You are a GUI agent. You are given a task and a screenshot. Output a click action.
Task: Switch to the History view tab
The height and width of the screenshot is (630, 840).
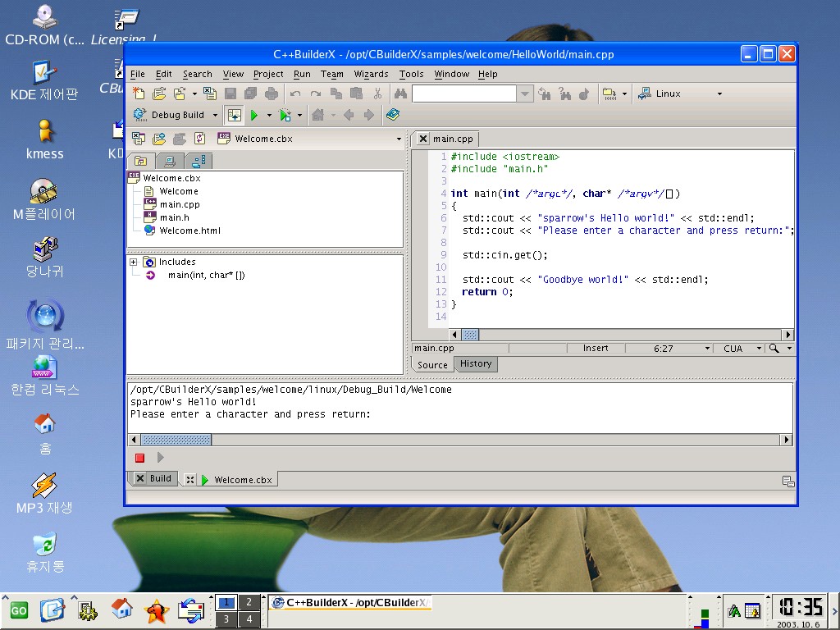476,364
